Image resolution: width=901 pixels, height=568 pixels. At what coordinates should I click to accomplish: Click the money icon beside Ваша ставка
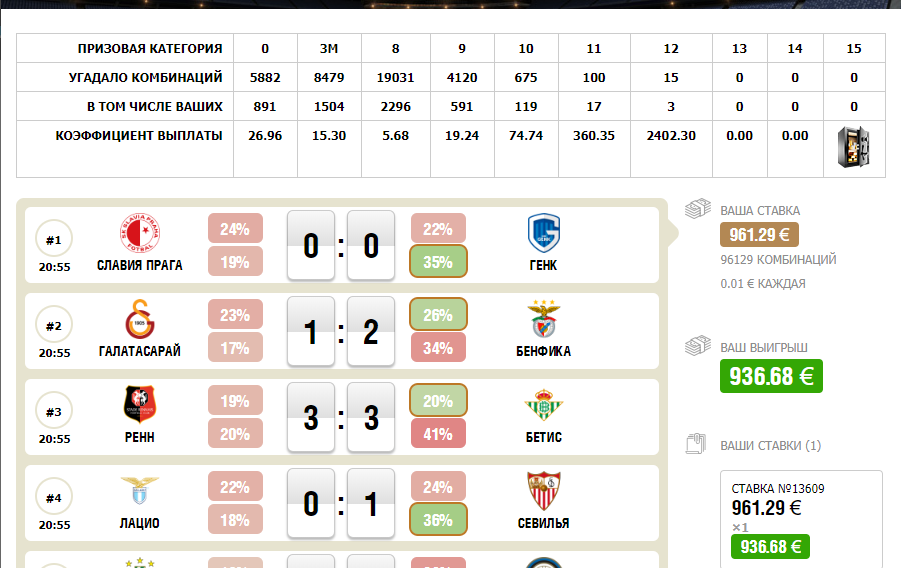click(697, 210)
